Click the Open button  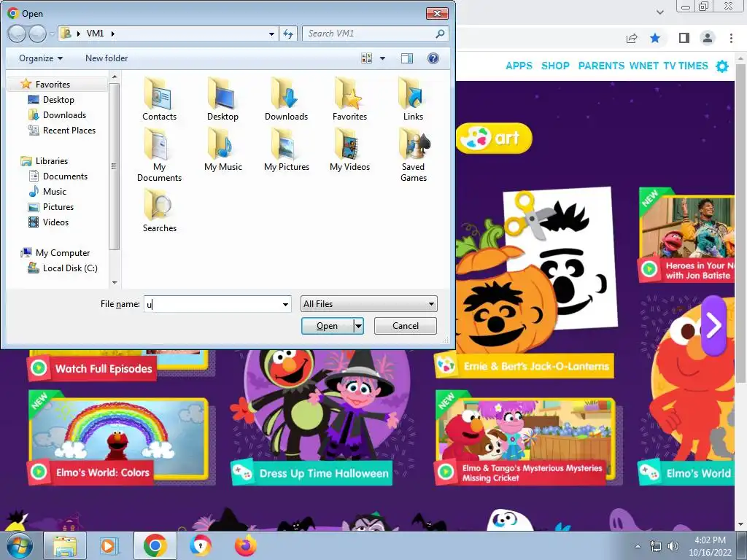pyautogui.click(x=328, y=326)
